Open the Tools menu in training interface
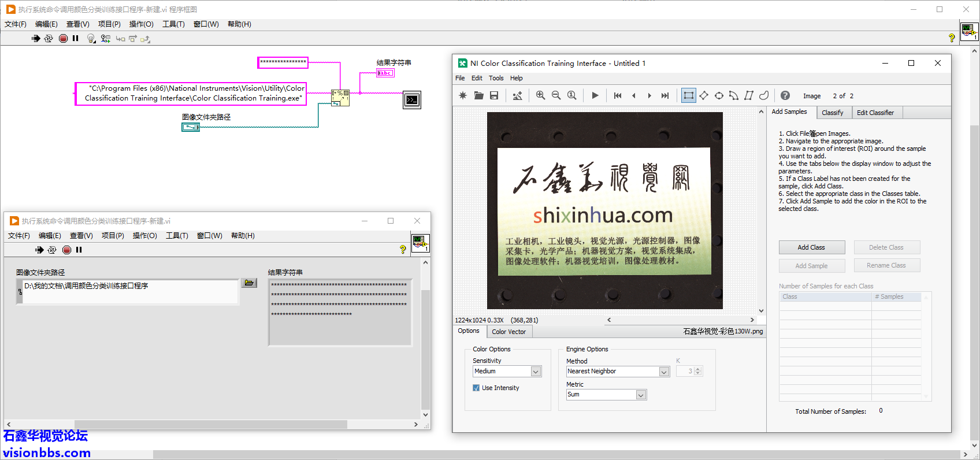This screenshot has width=980, height=460. click(496, 78)
